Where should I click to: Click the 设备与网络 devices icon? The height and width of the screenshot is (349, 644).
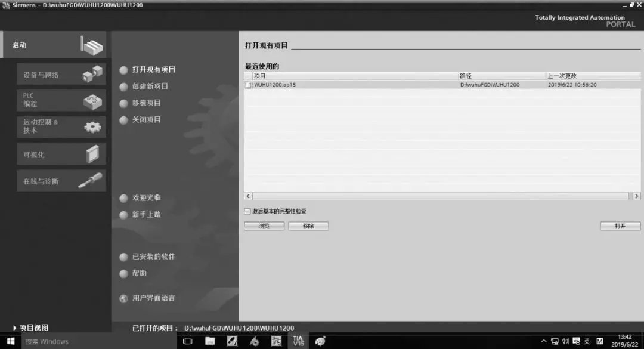(x=92, y=74)
